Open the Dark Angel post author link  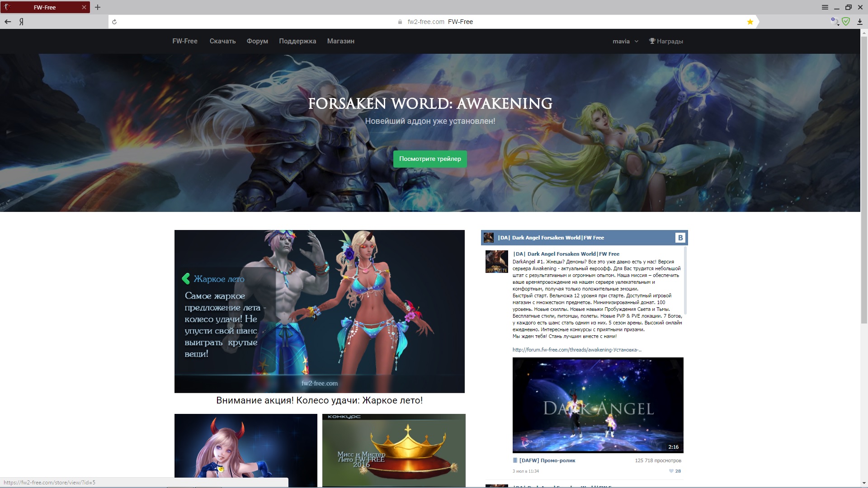[x=566, y=254]
